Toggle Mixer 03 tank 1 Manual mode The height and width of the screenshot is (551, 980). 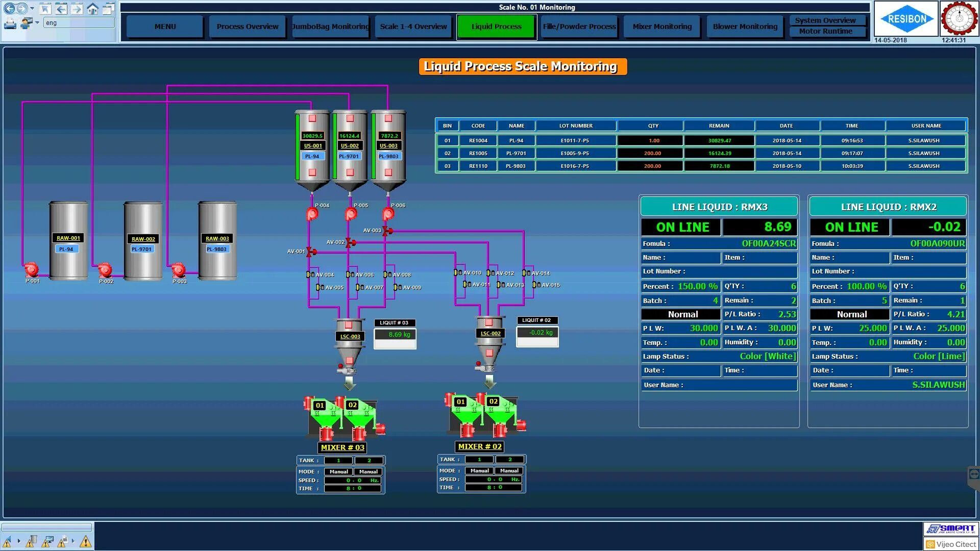click(338, 471)
